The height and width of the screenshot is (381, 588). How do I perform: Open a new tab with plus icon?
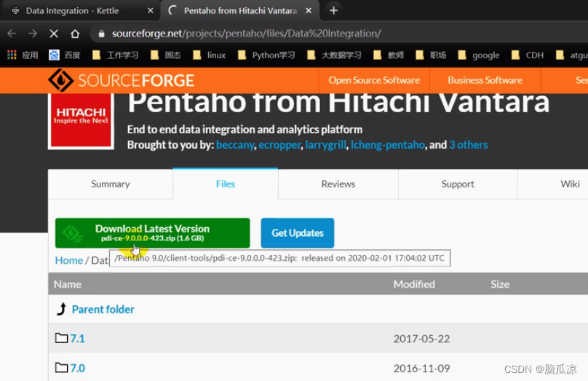pos(333,10)
